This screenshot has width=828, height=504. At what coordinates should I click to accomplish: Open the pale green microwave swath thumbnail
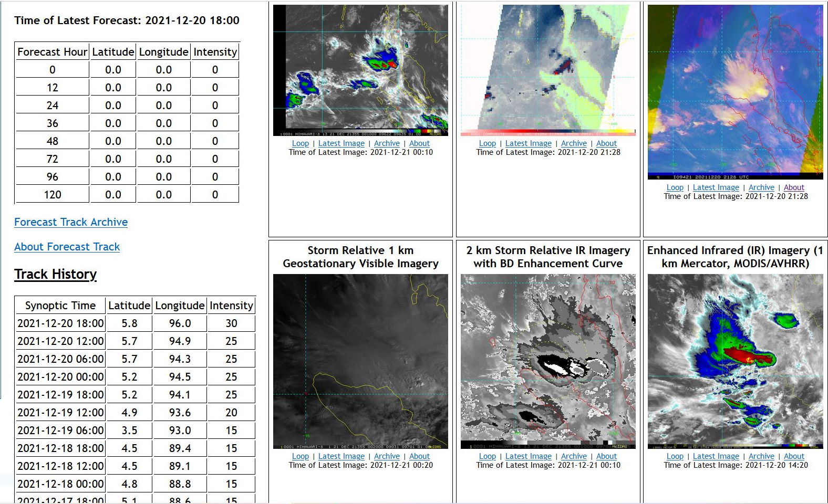tap(548, 70)
